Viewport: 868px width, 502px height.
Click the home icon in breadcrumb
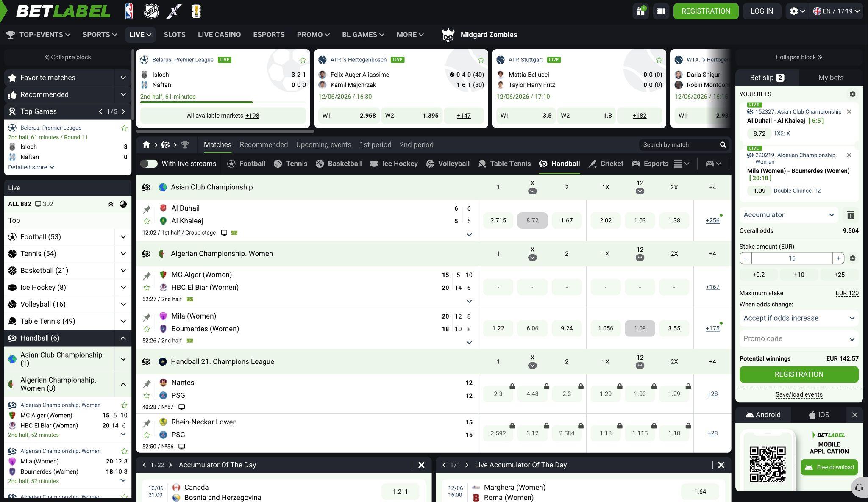pos(146,145)
